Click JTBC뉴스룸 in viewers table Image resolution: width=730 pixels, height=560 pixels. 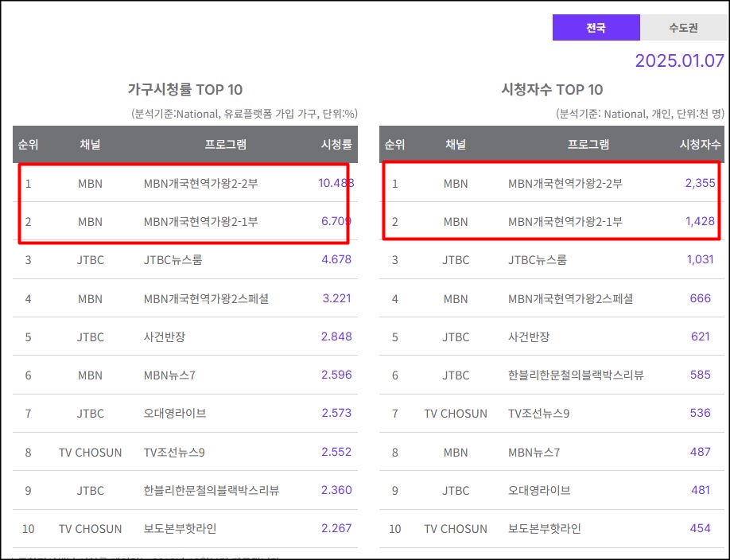tap(538, 260)
